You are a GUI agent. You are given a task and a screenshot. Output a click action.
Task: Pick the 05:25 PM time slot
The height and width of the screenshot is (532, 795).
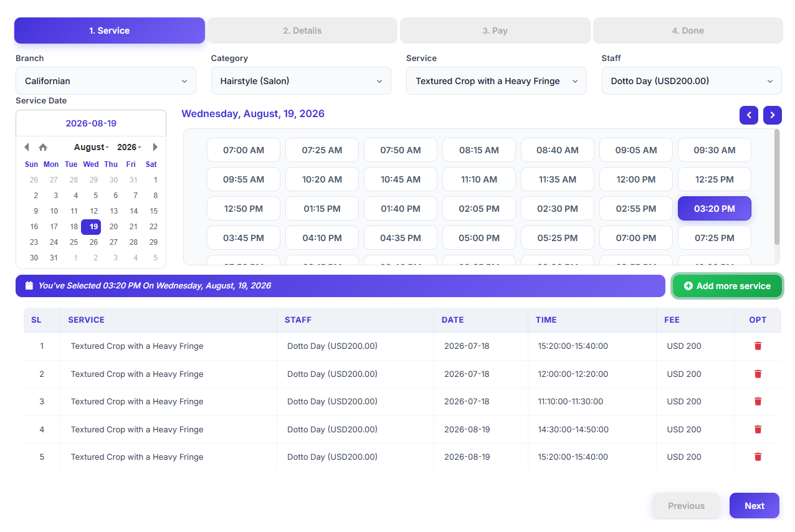click(x=558, y=238)
